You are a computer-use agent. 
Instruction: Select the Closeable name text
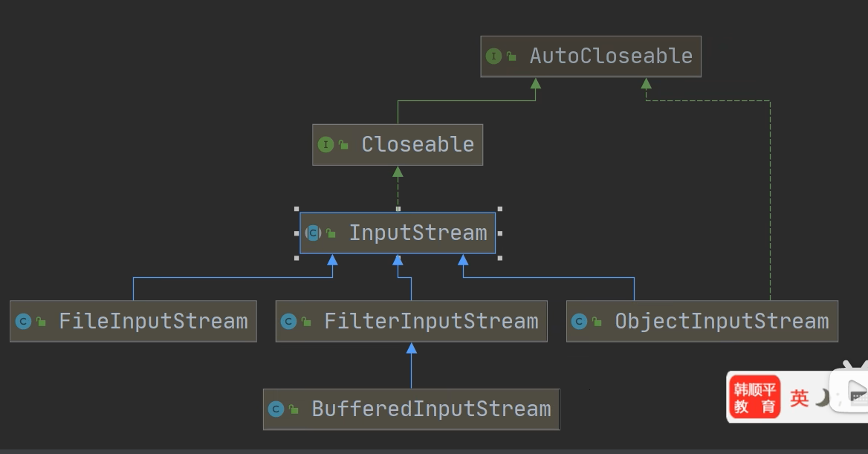point(418,145)
